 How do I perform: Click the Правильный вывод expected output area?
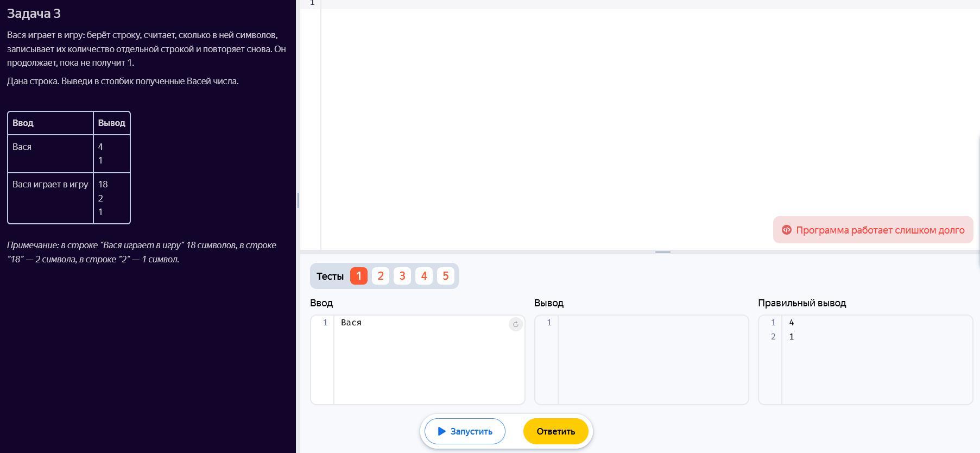877,360
